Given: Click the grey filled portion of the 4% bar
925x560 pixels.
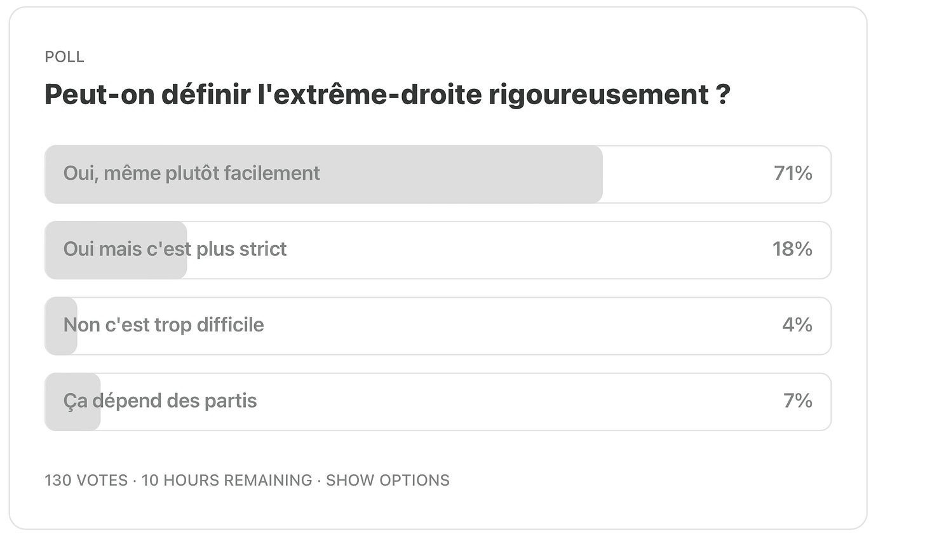Looking at the screenshot, I should [61, 326].
